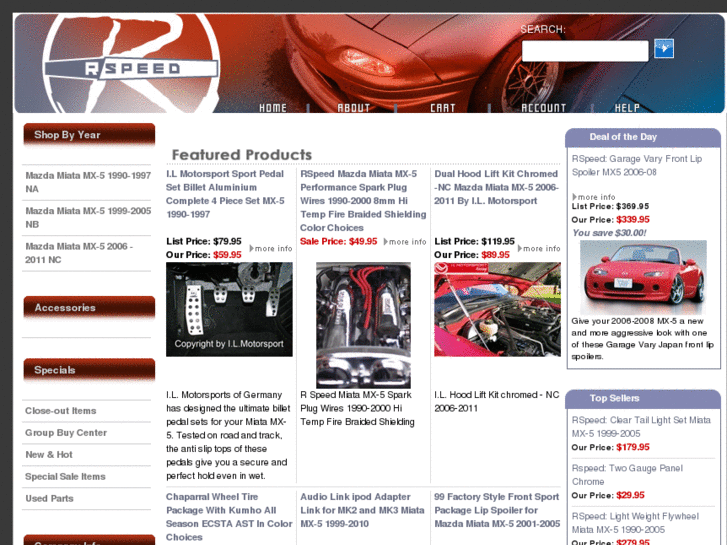Click the Deal of the Day header
The image size is (727, 545).
tap(623, 137)
